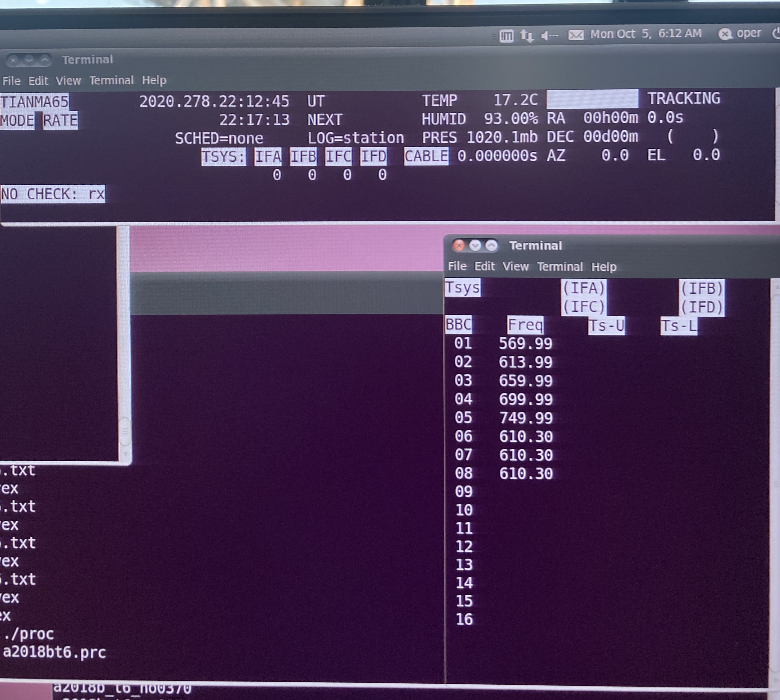The image size is (780, 700).
Task: Close the Tsys Terminal window
Action: click(458, 245)
